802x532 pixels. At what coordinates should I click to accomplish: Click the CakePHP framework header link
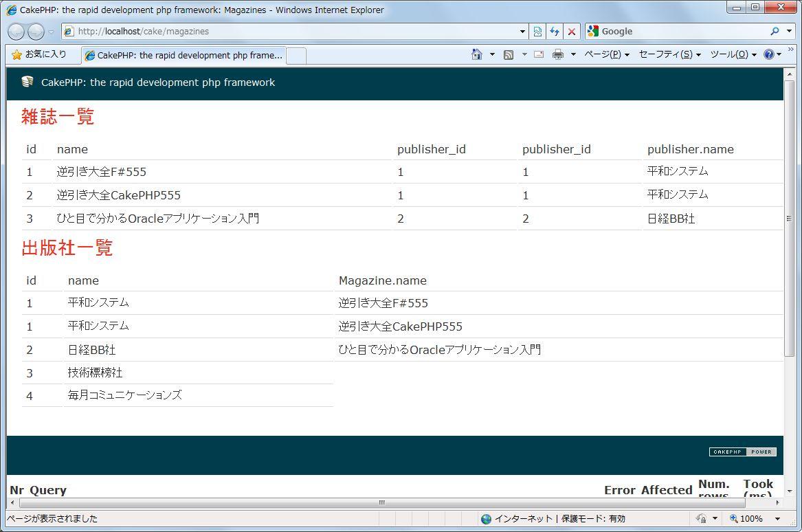tap(157, 82)
